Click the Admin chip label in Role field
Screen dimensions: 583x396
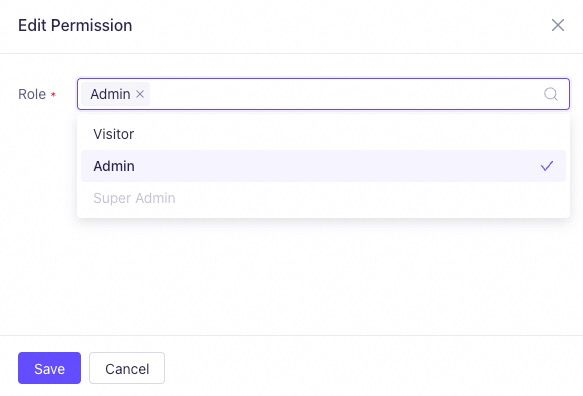tap(110, 94)
